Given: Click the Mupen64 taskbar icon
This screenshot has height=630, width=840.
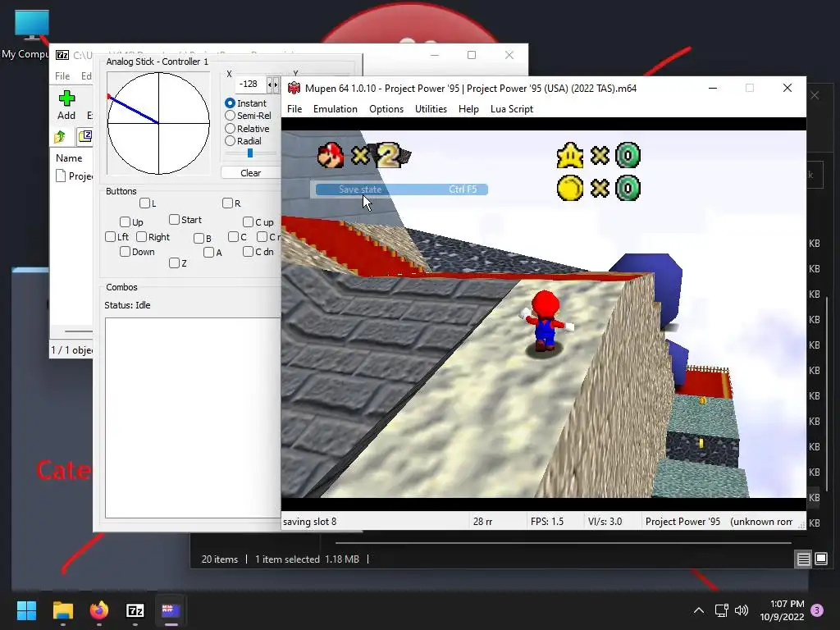Looking at the screenshot, I should pos(171,610).
